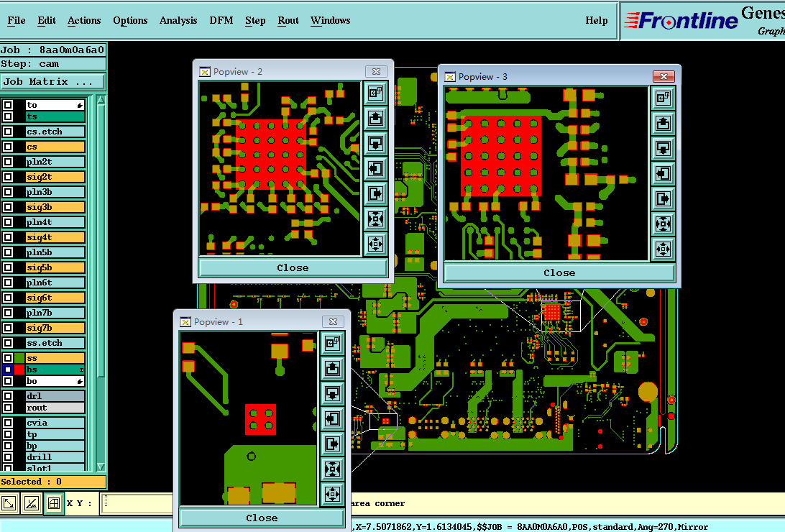Click the X Y coordinate input field
The image size is (785, 532).
tap(138, 503)
